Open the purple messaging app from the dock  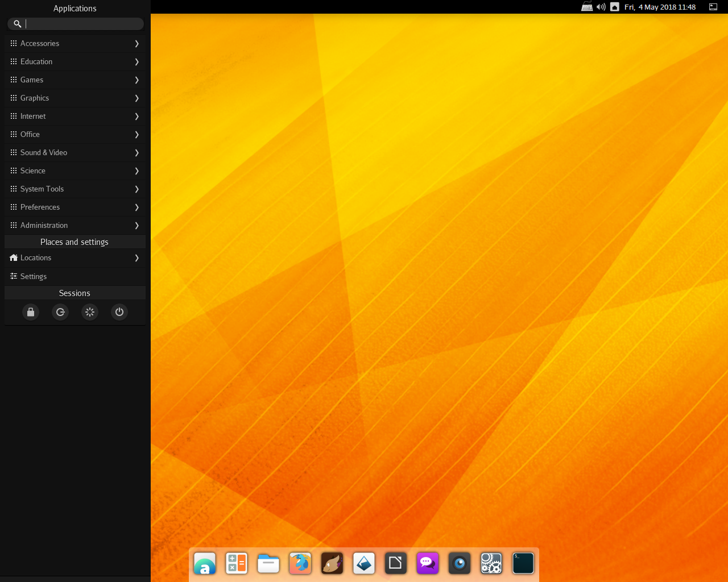click(427, 563)
